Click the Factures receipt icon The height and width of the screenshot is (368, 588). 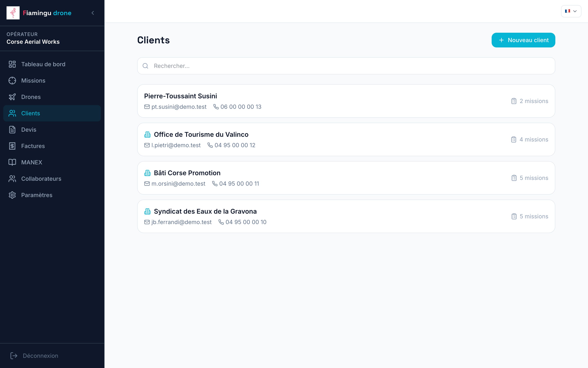(x=12, y=146)
